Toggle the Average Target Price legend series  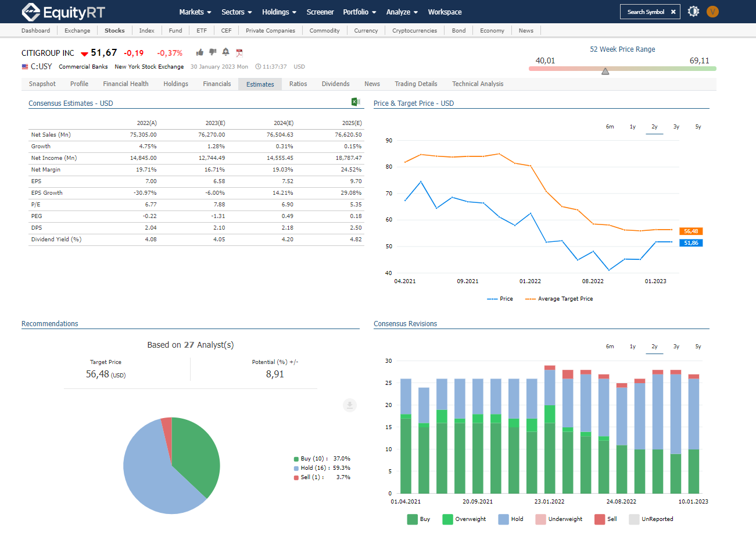pos(559,299)
